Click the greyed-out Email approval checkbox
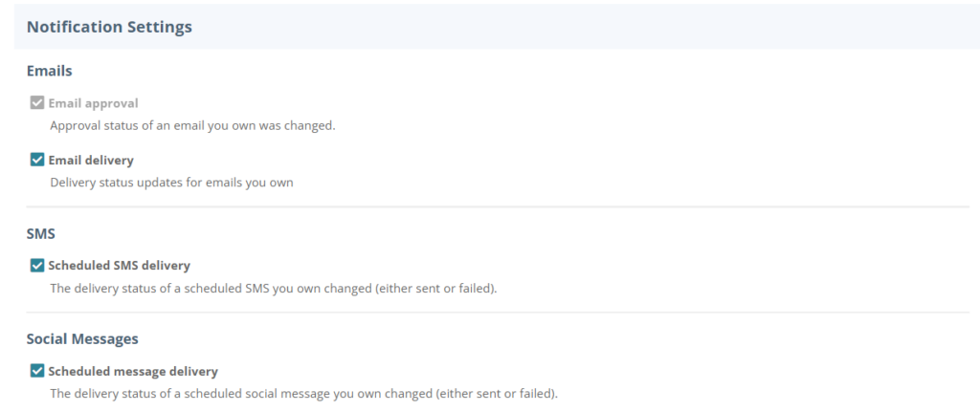Image resolution: width=980 pixels, height=412 pixels. tap(37, 103)
